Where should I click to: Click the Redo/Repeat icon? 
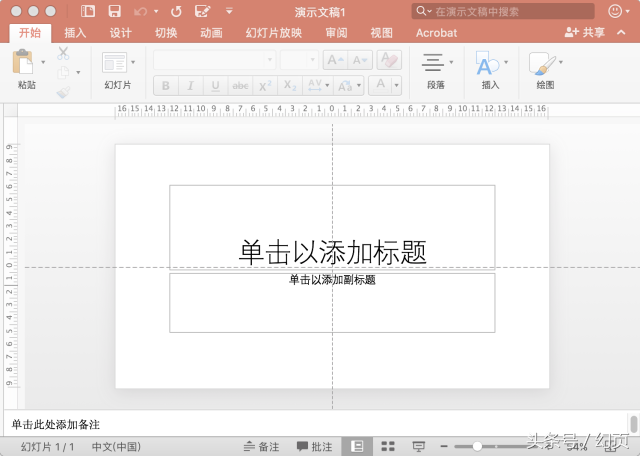click(x=176, y=11)
